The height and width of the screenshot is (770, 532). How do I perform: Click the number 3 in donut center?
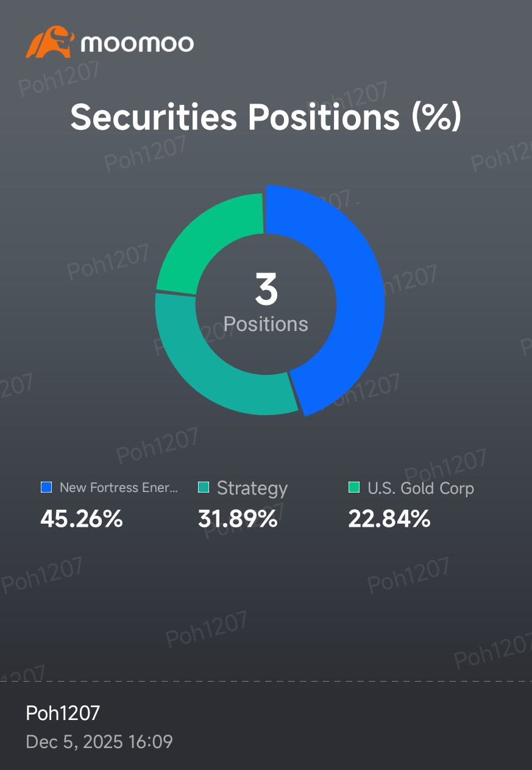pyautogui.click(x=266, y=290)
